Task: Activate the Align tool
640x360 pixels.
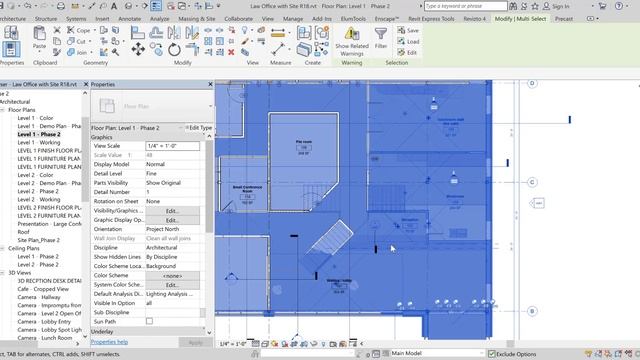Action: 138,32
